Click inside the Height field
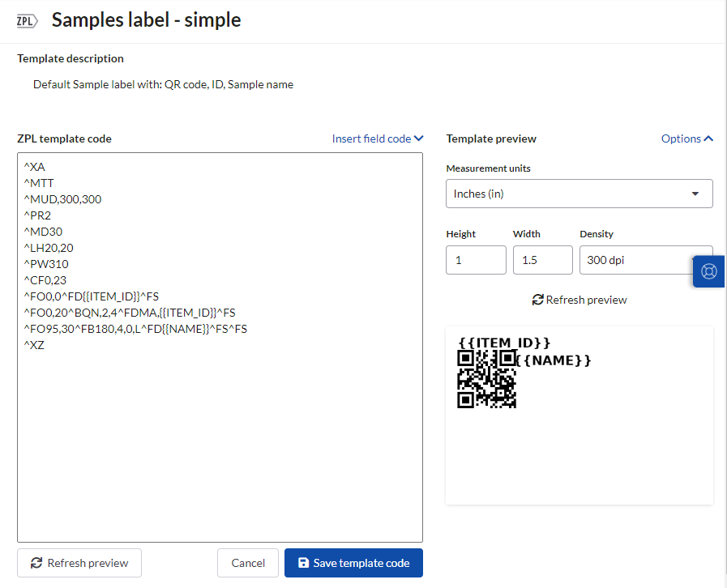Viewport: 727px width, 588px height. [x=476, y=259]
